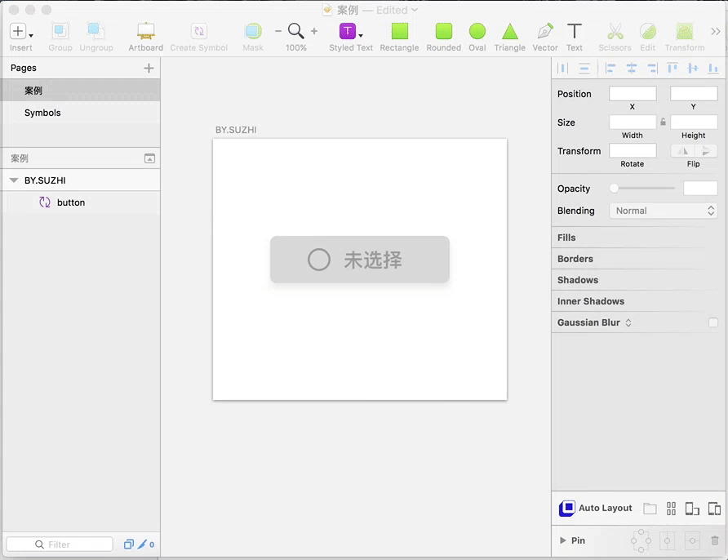
Task: Distribute vertically alignment icon
Action: 584,69
